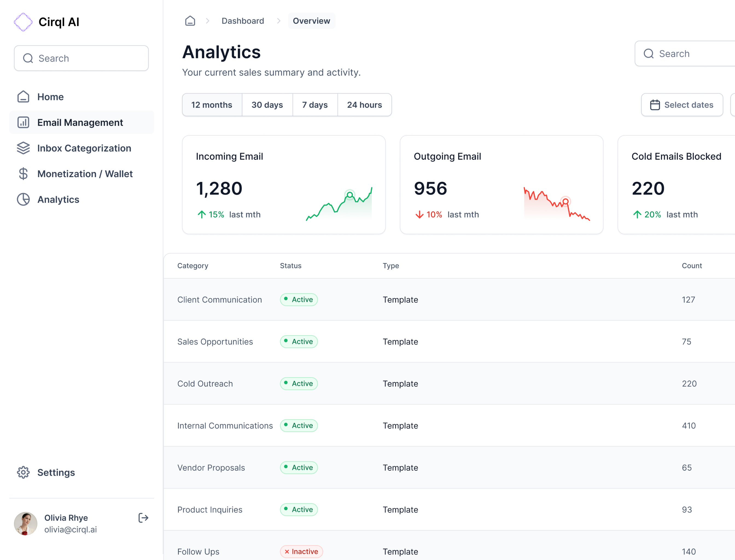Screen dimensions: 735x560
Task: Click the red down arrow beside 10%
Action: click(419, 214)
